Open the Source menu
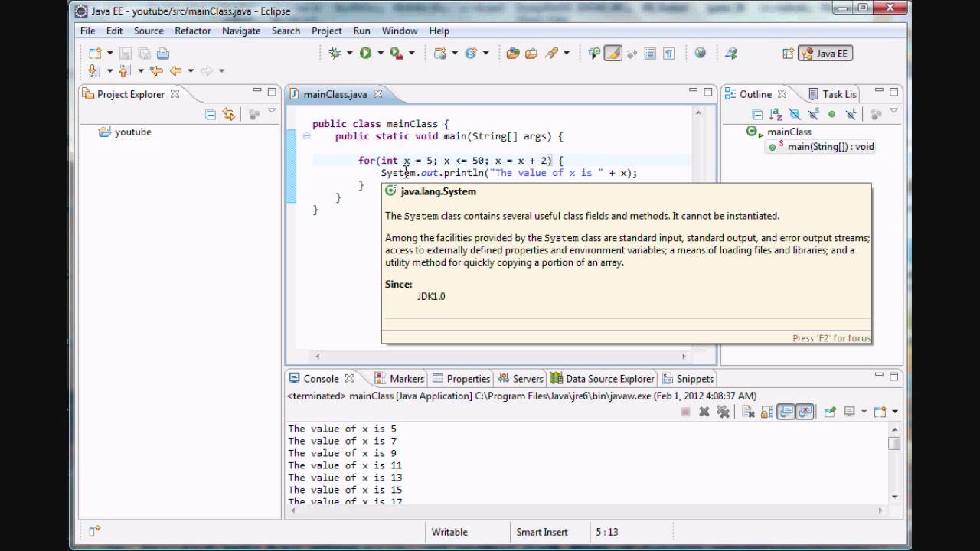 [149, 31]
